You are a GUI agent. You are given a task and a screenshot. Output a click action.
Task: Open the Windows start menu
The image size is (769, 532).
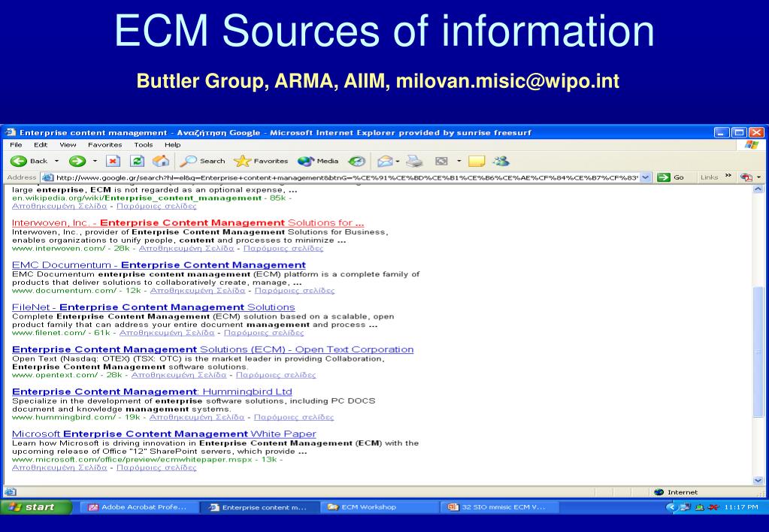tap(37, 507)
